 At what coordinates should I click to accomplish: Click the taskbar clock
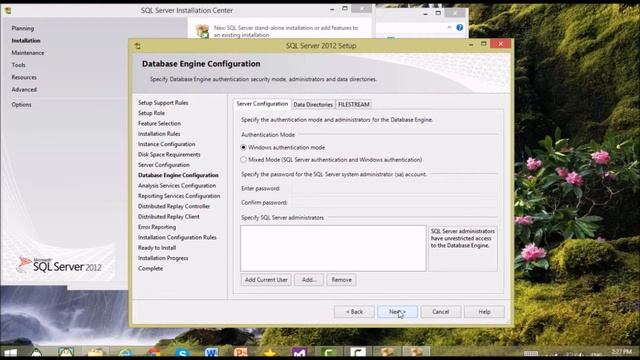click(x=621, y=353)
